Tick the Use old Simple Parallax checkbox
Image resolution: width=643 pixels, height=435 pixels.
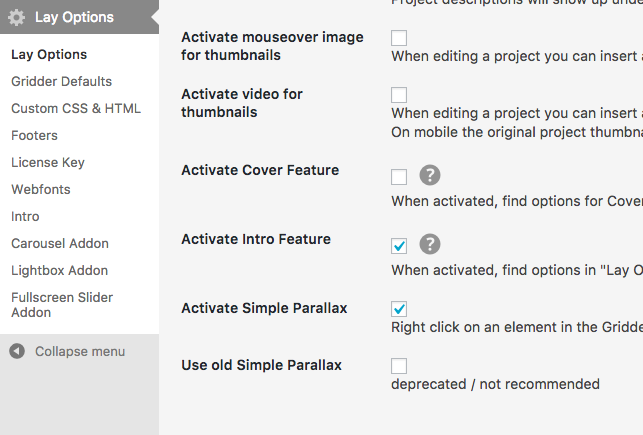point(399,366)
